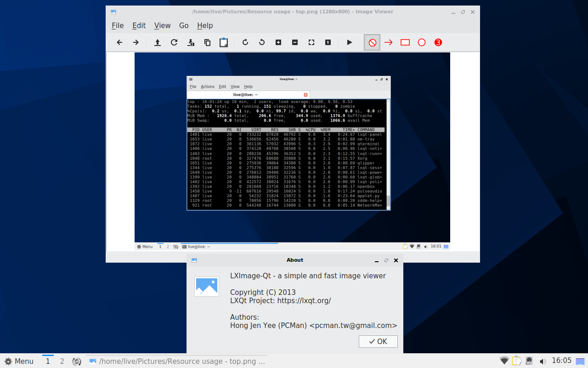This screenshot has height=368, width=588.
Task: Open the File menu
Action: click(117, 25)
